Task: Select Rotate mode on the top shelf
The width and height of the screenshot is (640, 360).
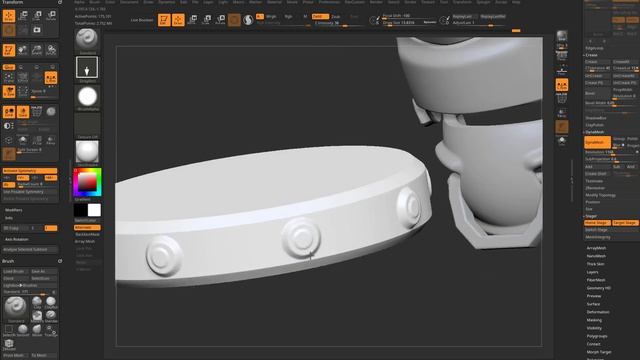Action: pyautogui.click(x=220, y=20)
